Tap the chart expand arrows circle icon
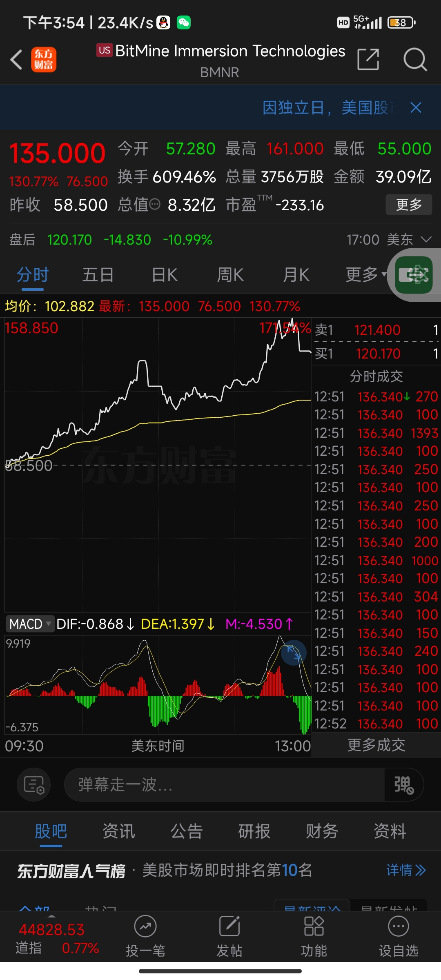Image resolution: width=441 pixels, height=980 pixels. [293, 653]
